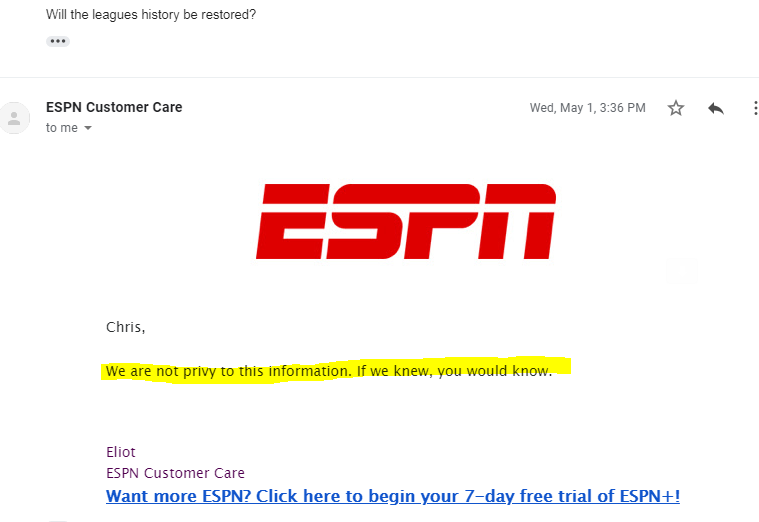
Task: Click the words 'If we knew, you would know'
Action: coord(453,371)
